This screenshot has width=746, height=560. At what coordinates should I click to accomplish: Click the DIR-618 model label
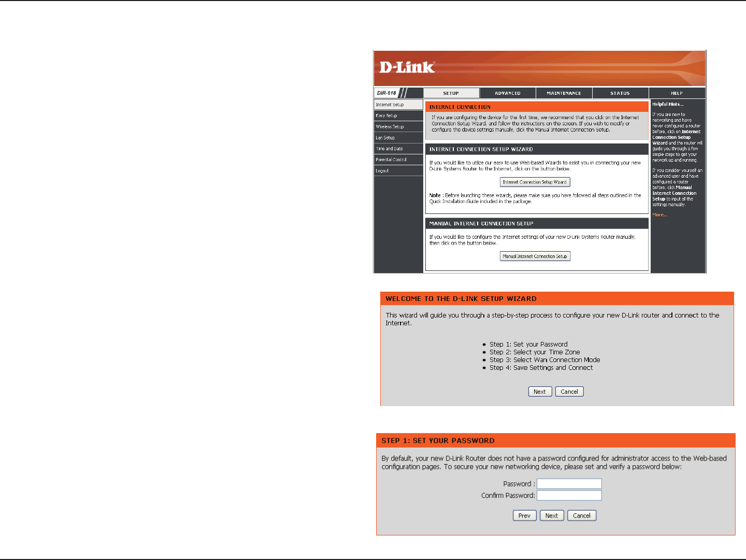[x=386, y=93]
